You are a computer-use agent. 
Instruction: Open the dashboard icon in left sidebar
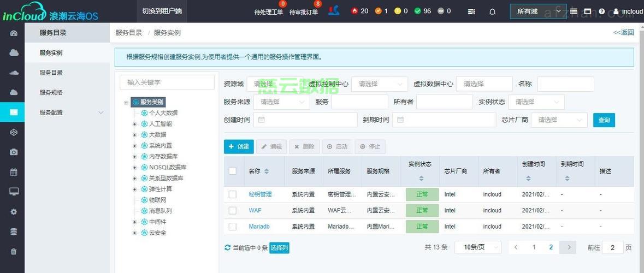[x=14, y=33]
